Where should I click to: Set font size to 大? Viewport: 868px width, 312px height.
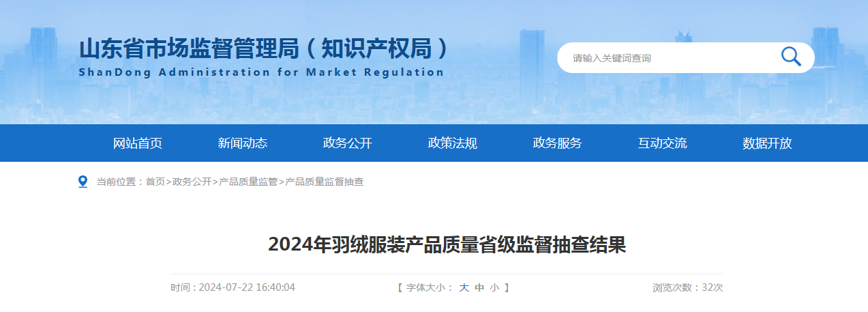(x=464, y=288)
